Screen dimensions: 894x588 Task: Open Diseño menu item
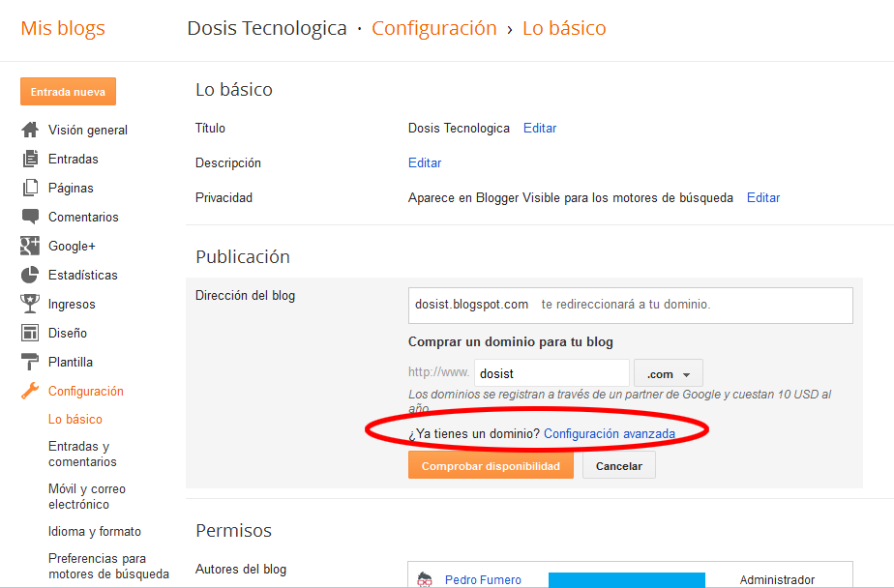68,333
